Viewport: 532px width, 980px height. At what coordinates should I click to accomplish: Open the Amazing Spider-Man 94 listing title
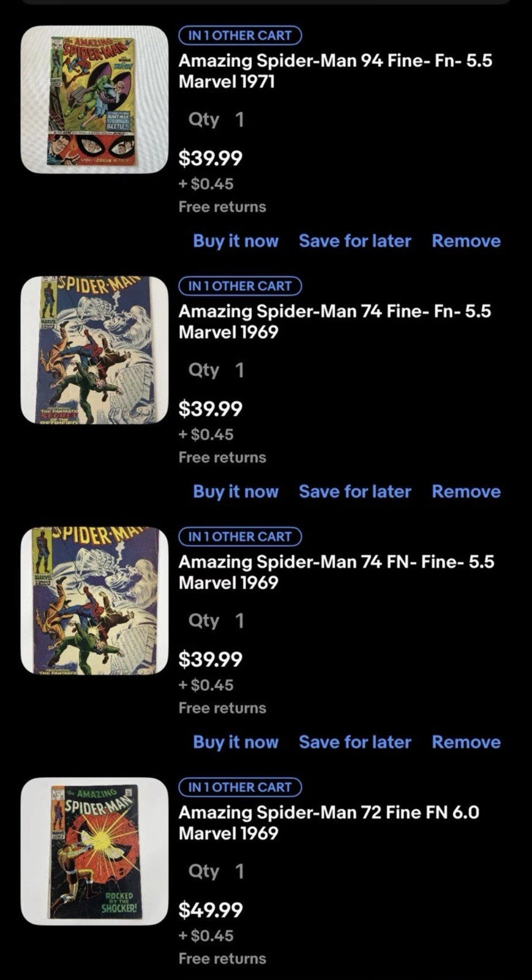click(335, 71)
